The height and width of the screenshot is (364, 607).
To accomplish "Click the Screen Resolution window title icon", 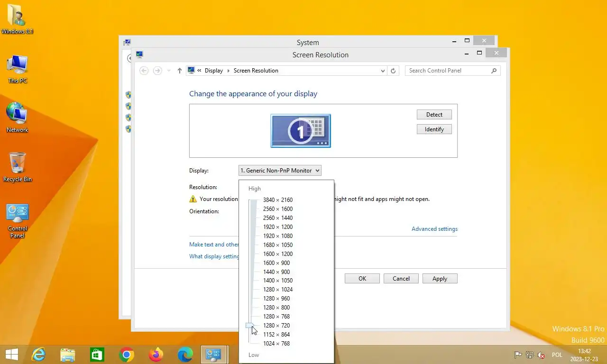I will [139, 55].
